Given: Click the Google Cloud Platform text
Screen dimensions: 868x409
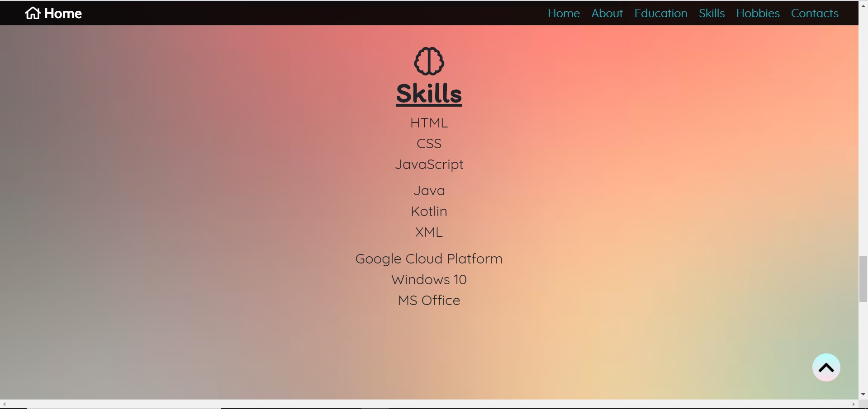Looking at the screenshot, I should [x=429, y=259].
